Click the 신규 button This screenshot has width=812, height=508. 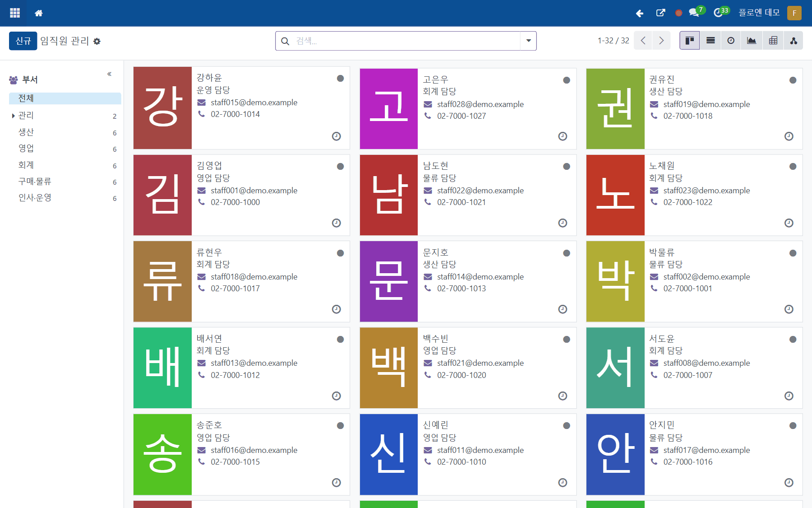23,41
